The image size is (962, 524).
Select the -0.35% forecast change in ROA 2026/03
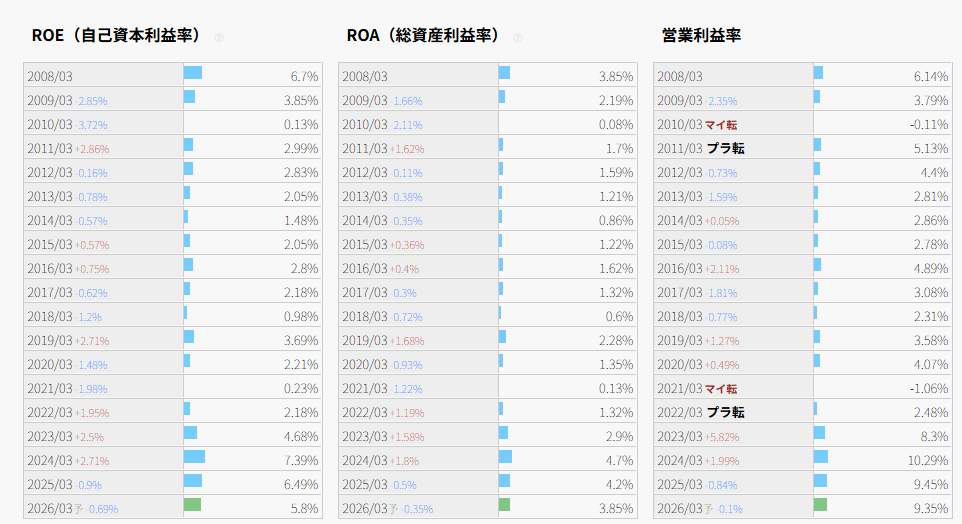(417, 509)
